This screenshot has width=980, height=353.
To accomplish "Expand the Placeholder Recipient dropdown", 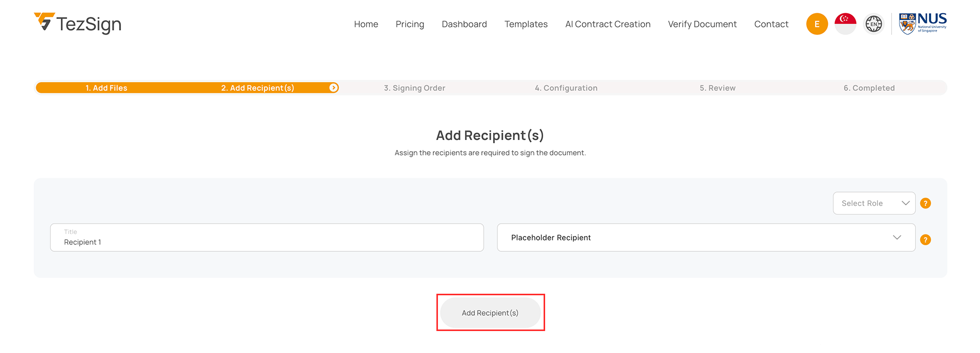I will pos(706,238).
